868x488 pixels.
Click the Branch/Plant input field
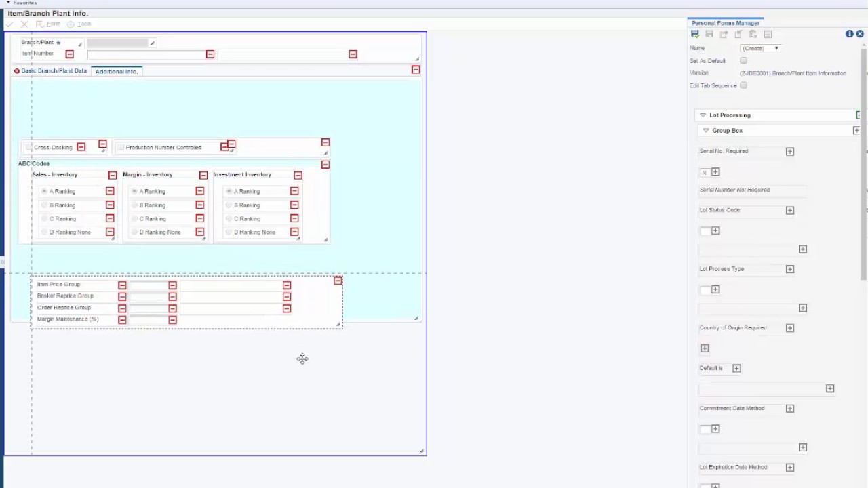(x=117, y=43)
